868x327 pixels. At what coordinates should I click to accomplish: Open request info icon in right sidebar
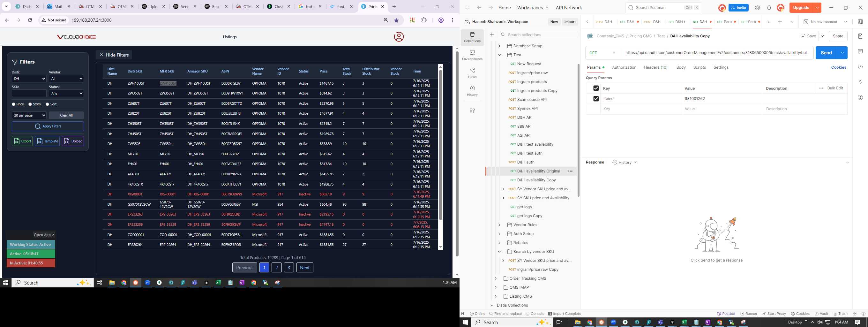pyautogui.click(x=860, y=97)
